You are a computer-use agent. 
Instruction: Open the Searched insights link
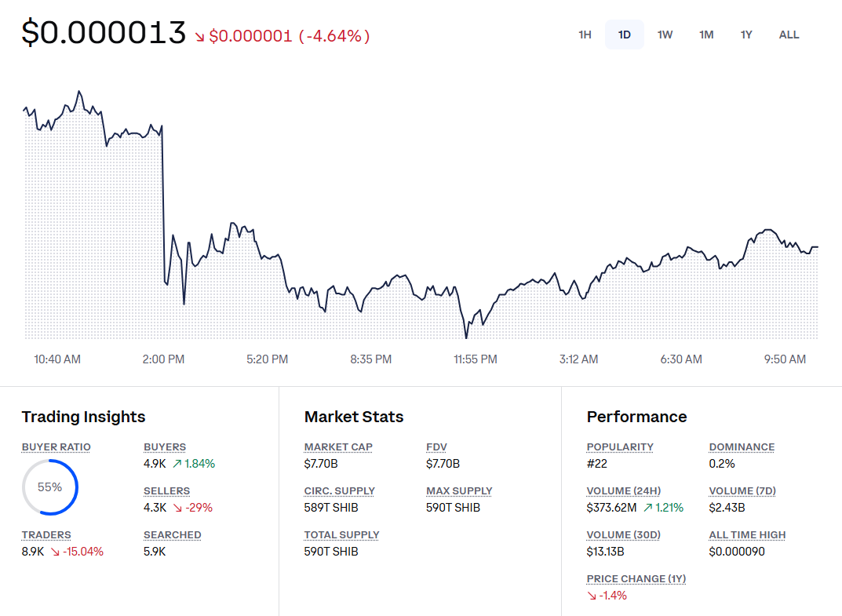(172, 534)
